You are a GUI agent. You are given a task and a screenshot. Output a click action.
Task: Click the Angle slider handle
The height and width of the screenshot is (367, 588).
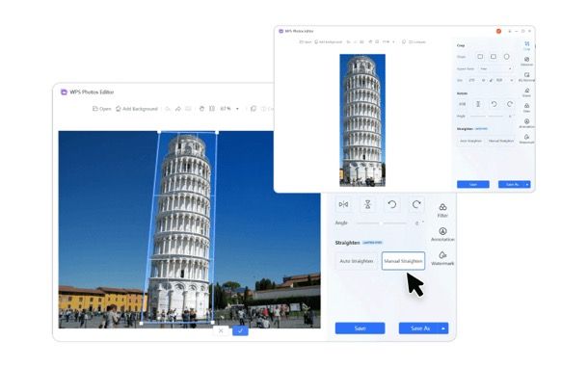(x=381, y=223)
